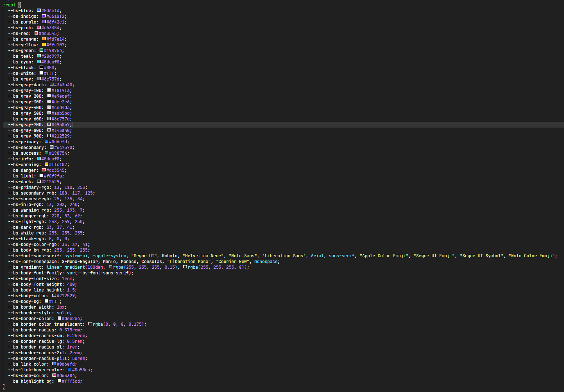Click the --bs-gray-500 color swatch
Image resolution: width=564 pixels, height=392 pixels.
(x=49, y=113)
